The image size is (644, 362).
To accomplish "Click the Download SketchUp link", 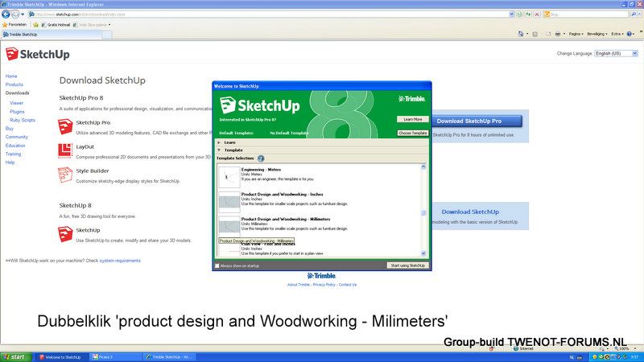I will click(470, 212).
